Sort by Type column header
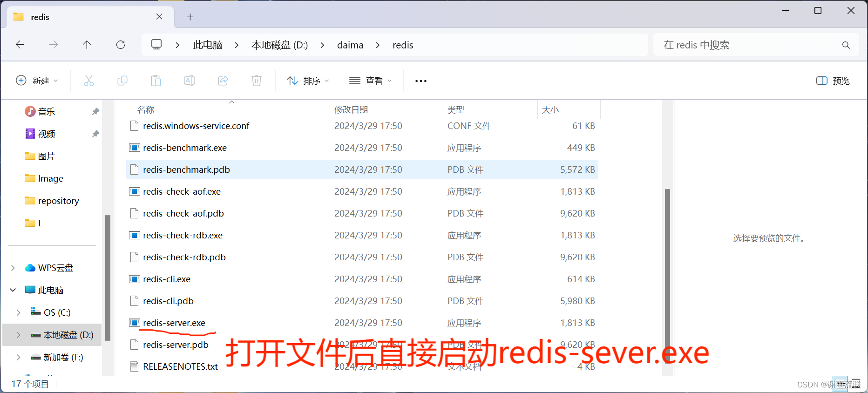Viewport: 868px width, 393px height. click(456, 109)
